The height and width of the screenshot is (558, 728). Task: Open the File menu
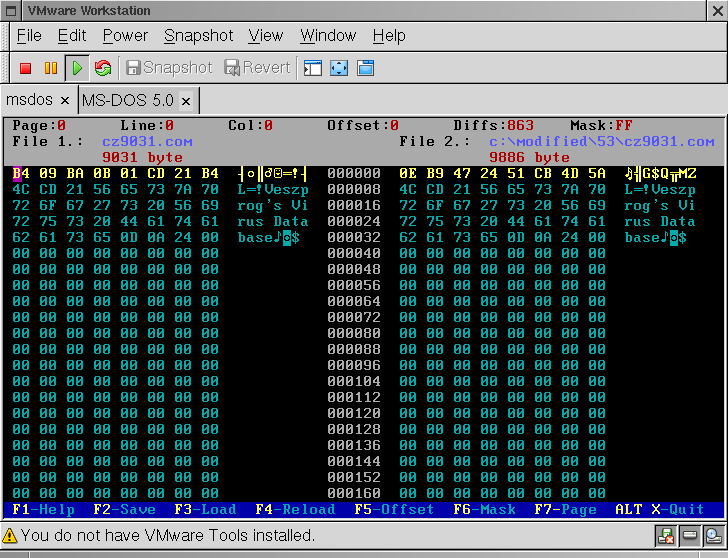pos(29,36)
